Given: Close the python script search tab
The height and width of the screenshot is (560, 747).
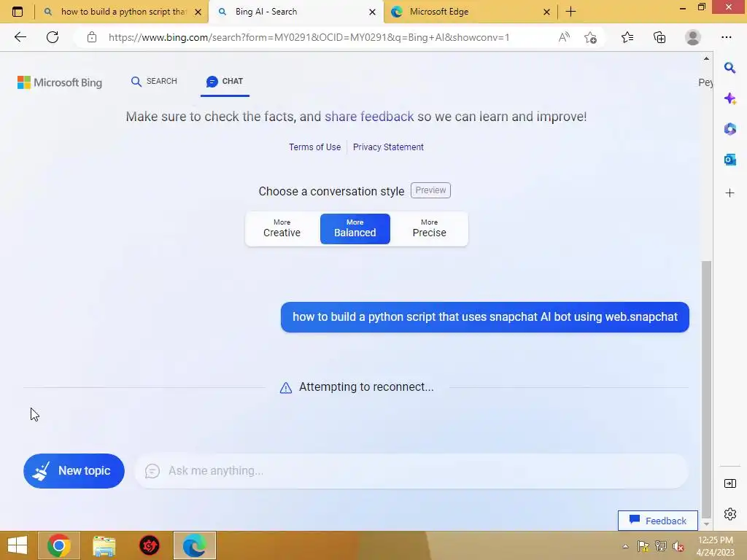Looking at the screenshot, I should pos(198,12).
